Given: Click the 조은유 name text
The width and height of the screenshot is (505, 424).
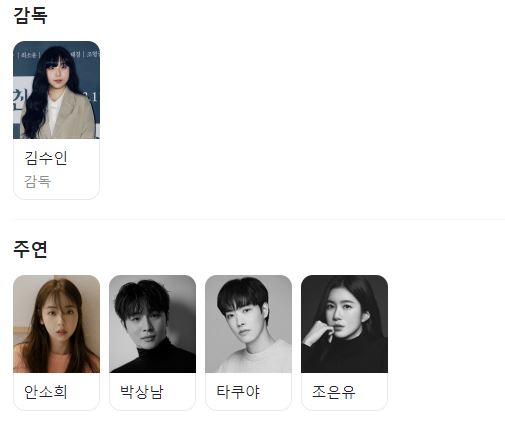Looking at the screenshot, I should coord(334,392).
